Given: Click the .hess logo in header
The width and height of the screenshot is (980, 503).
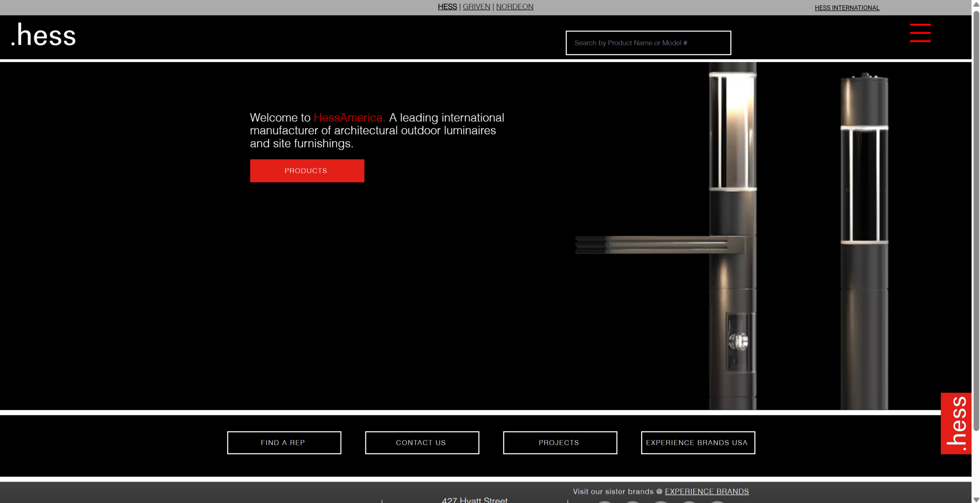Looking at the screenshot, I should pos(43,35).
